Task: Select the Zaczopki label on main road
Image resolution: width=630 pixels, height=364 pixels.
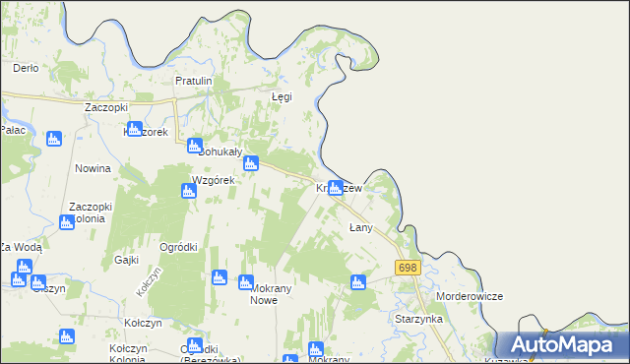Action: tap(106, 107)
